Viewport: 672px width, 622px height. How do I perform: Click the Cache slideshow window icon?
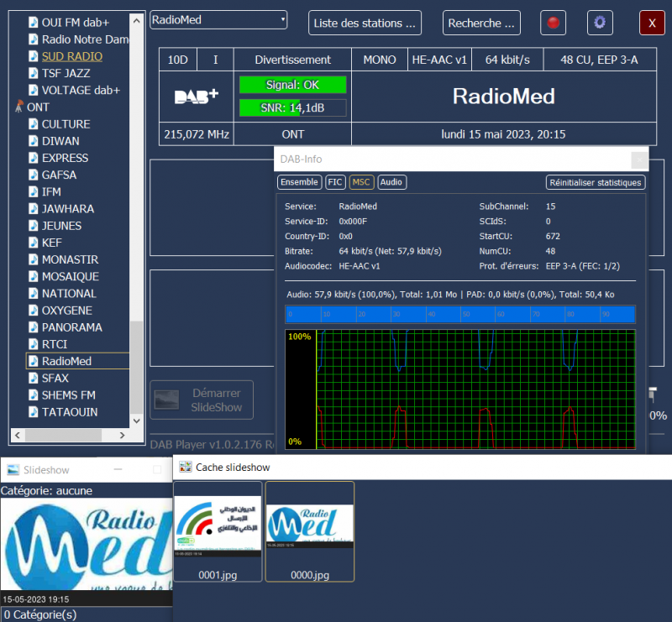(x=185, y=467)
